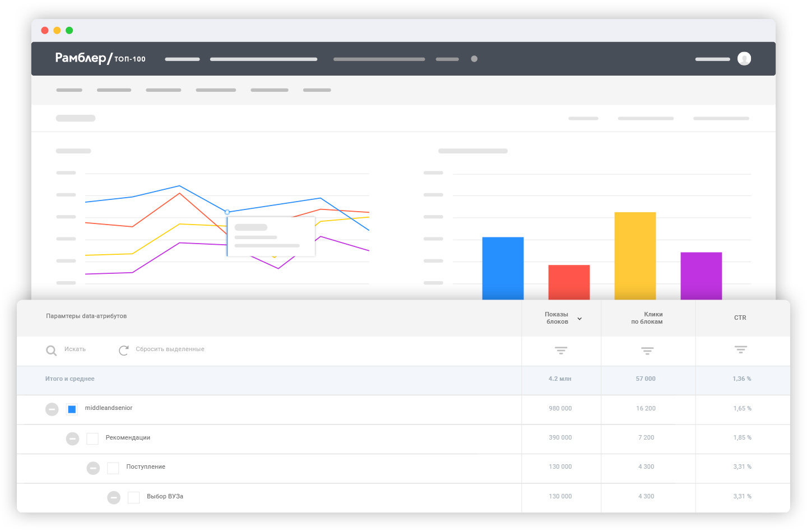
Task: Click the 16 200 clicks cell
Action: pyautogui.click(x=646, y=408)
